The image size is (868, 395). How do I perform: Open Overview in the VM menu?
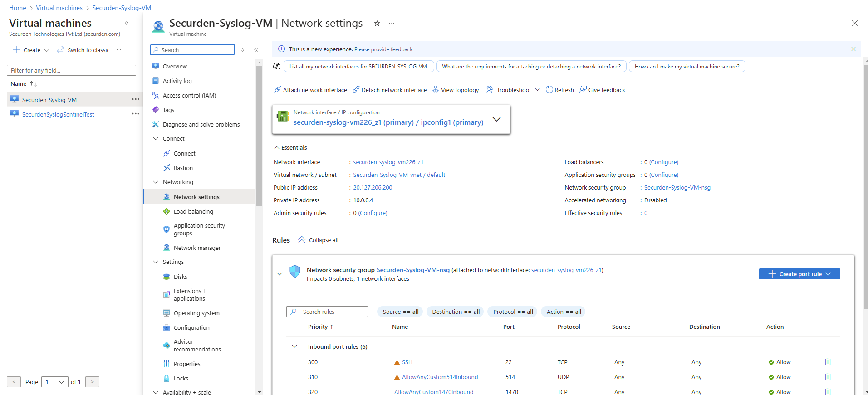175,66
